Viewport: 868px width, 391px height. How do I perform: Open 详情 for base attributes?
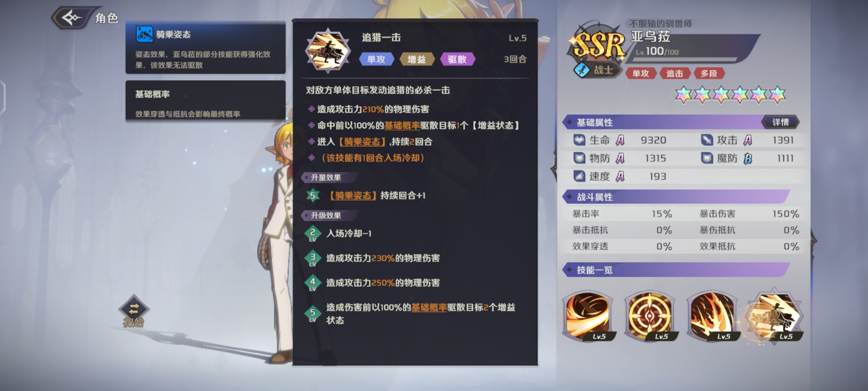pos(780,122)
